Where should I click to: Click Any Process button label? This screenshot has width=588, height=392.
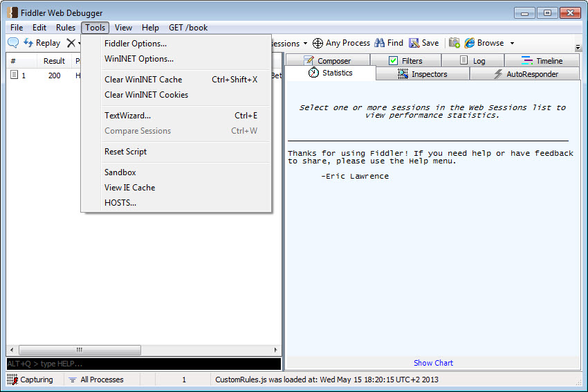[348, 43]
